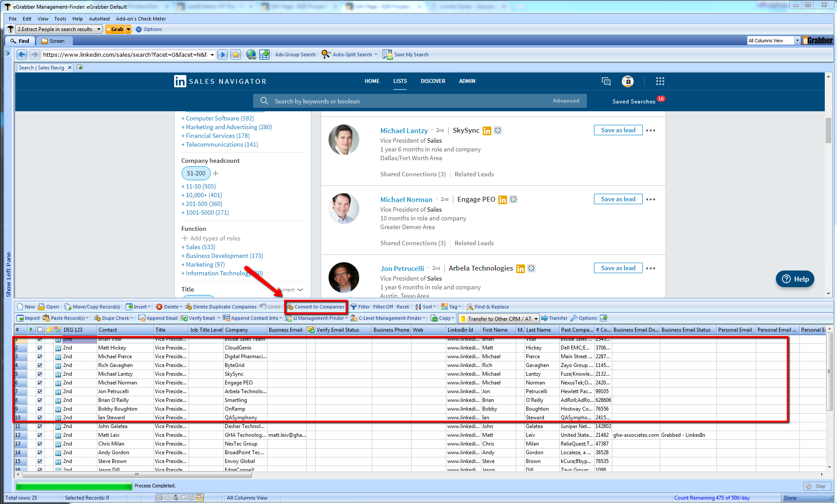Click the globe link icon in browser toolbar
The image size is (837, 504).
251,55
